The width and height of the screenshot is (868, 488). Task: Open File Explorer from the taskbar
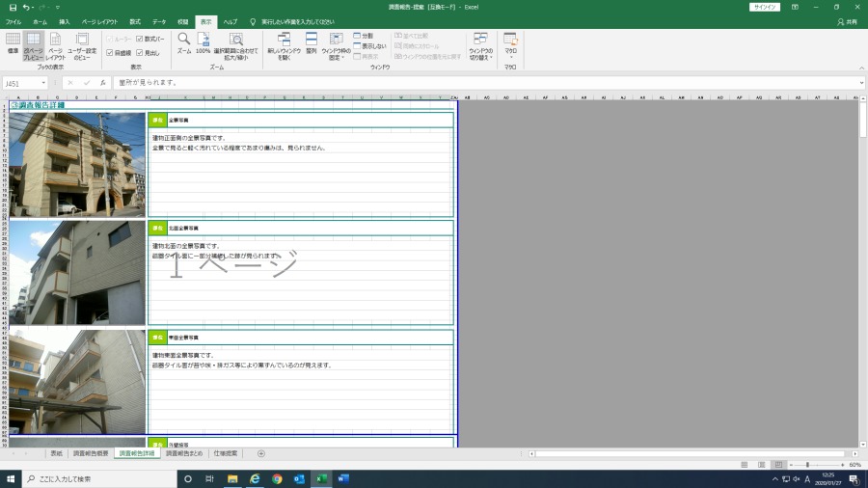232,478
